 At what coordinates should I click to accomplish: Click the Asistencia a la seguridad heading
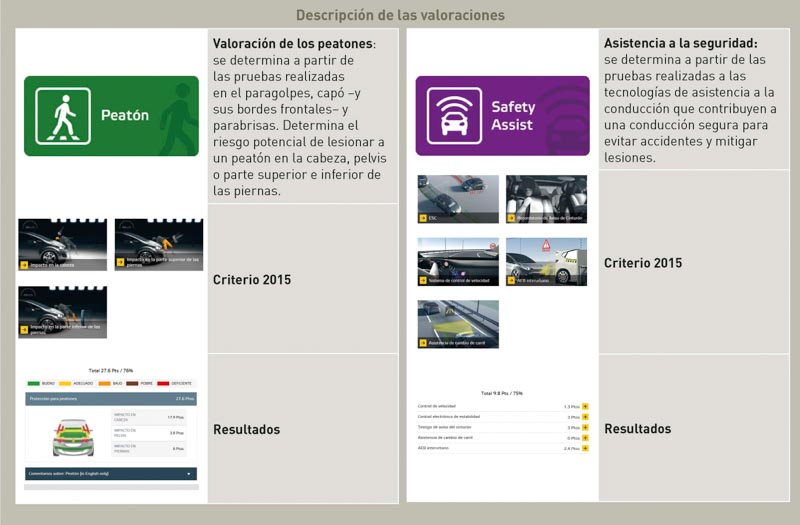click(x=681, y=43)
